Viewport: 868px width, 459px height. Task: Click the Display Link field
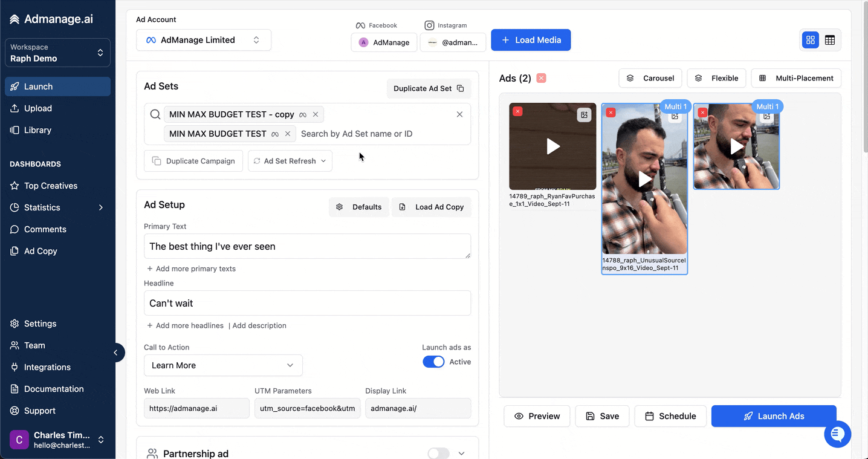pos(418,408)
